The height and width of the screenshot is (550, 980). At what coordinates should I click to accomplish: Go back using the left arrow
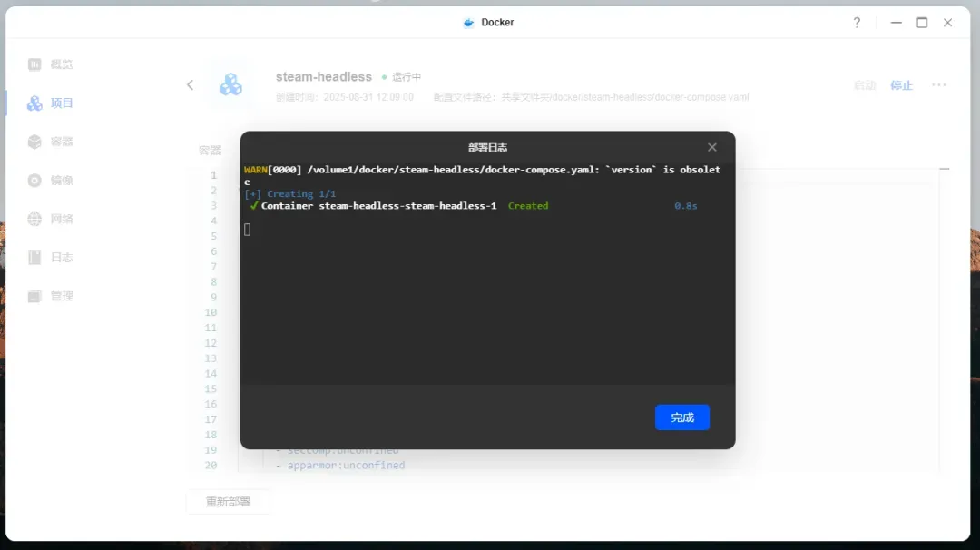coord(191,85)
